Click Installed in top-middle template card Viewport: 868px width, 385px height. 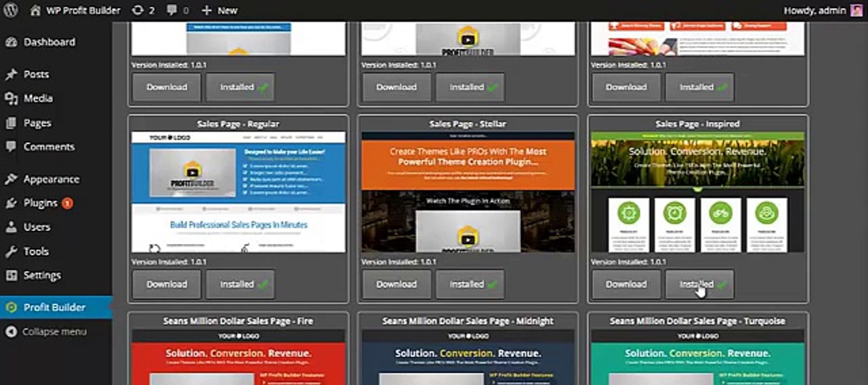click(470, 87)
